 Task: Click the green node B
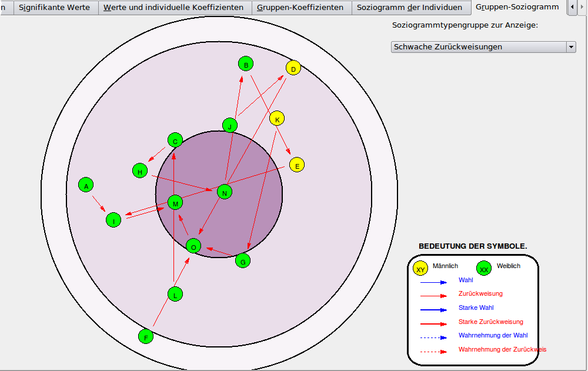246,64
